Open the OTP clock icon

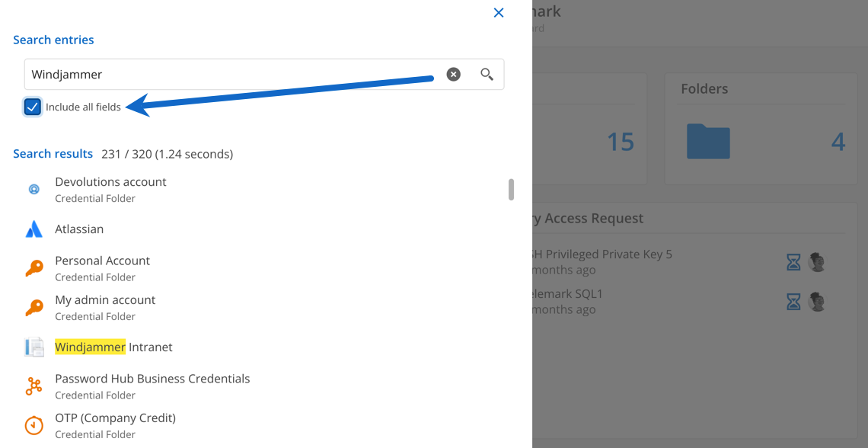(x=34, y=425)
